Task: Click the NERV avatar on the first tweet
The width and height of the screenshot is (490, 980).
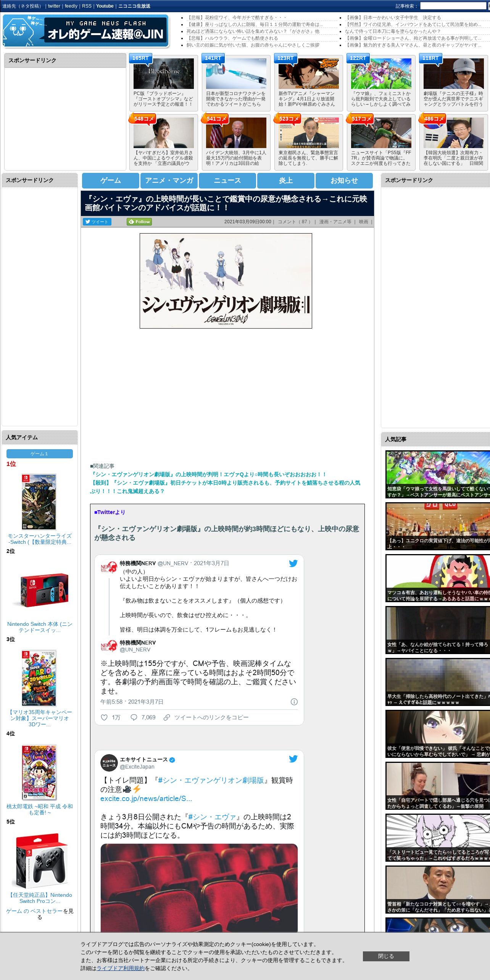Action: [x=109, y=568]
